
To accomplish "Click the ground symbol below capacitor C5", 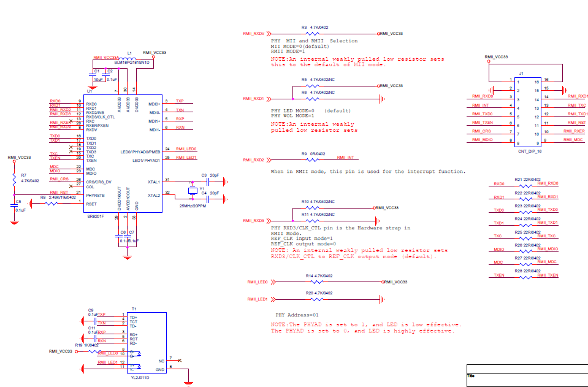I will 14,223.
